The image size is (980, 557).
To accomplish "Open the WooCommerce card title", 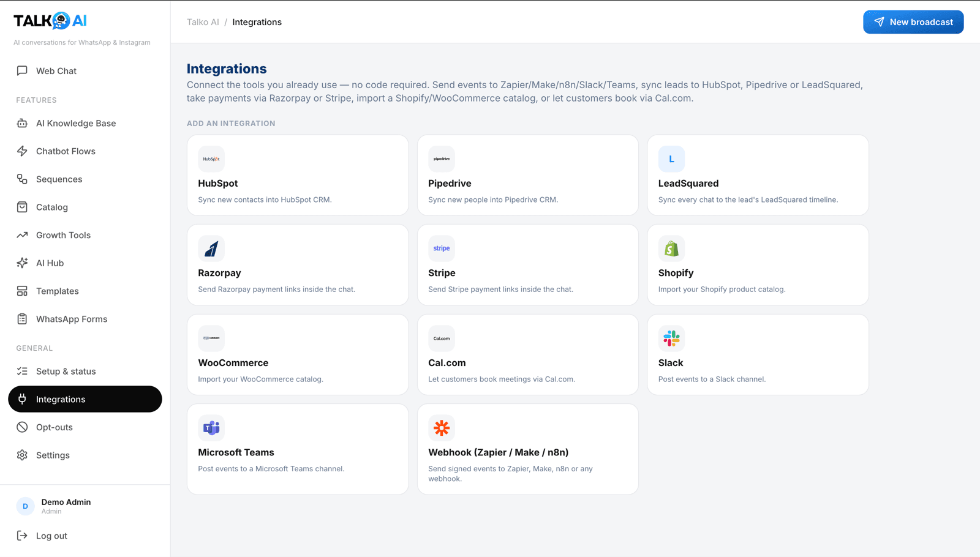I will tap(233, 363).
